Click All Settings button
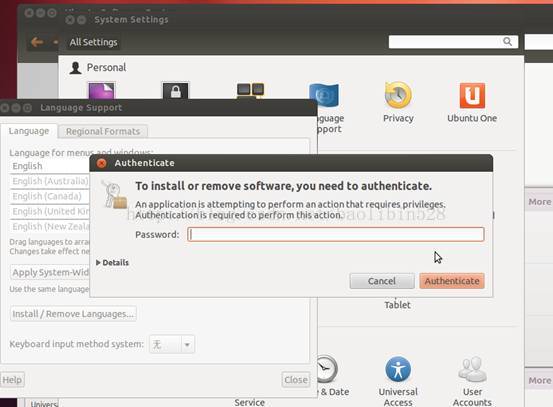Image resolution: width=553 pixels, height=407 pixels. point(93,42)
